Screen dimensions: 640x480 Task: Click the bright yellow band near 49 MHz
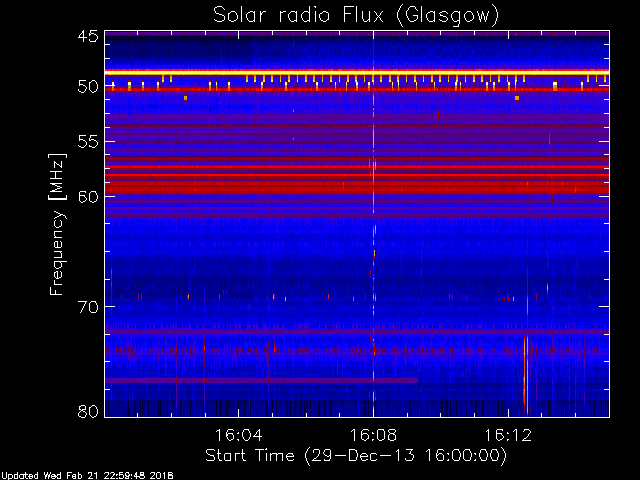[357, 72]
